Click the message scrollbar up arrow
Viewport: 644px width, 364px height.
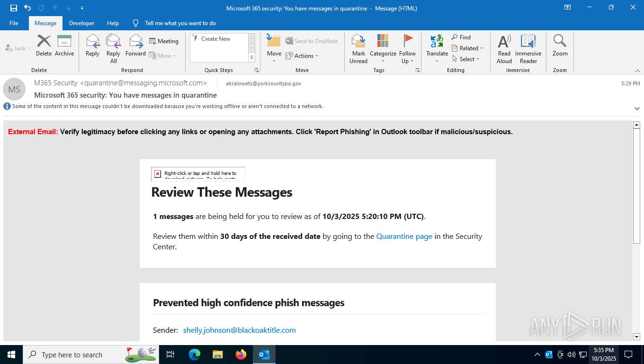(636, 125)
